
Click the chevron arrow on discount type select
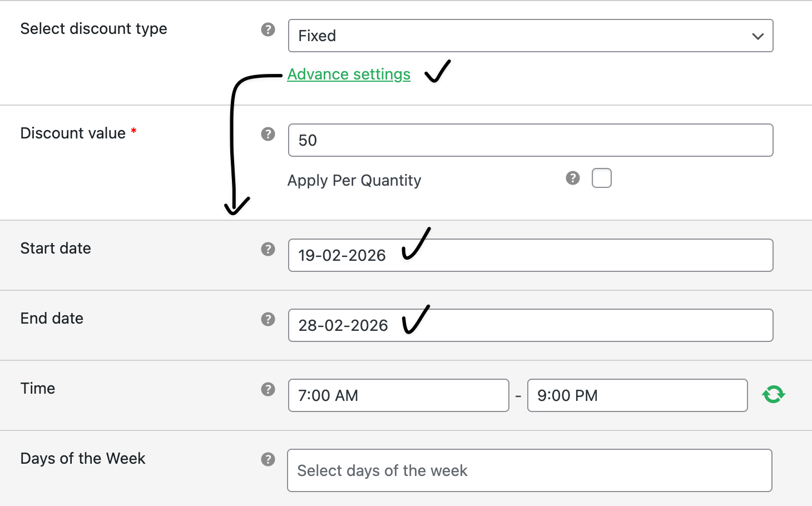point(757,36)
